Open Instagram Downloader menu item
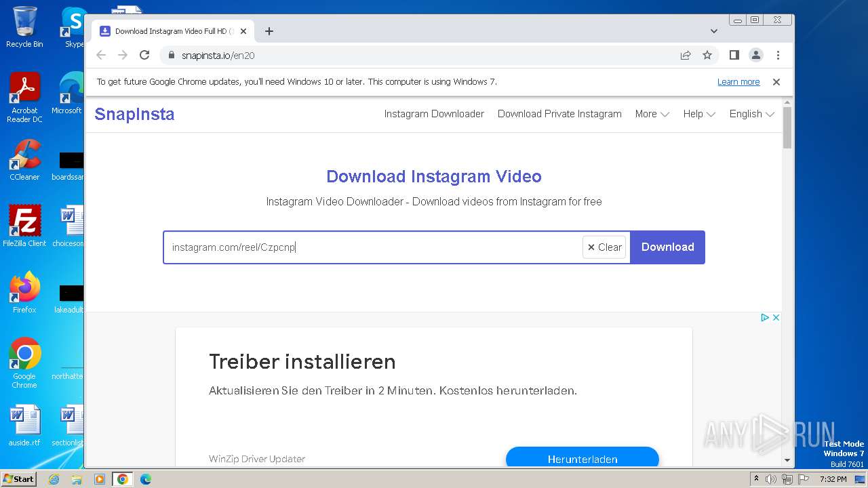The width and height of the screenshot is (868, 488). (x=434, y=114)
